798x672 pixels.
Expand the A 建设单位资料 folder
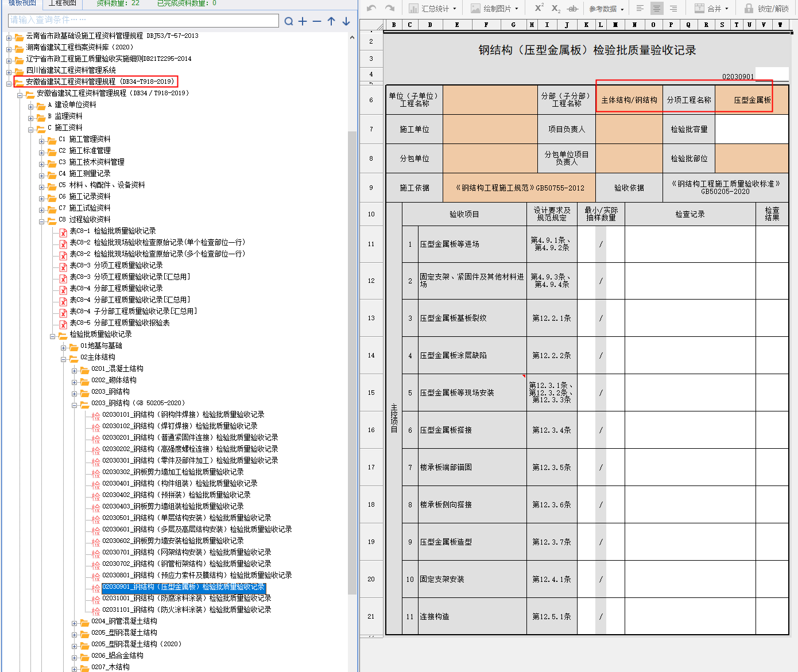click(x=30, y=107)
